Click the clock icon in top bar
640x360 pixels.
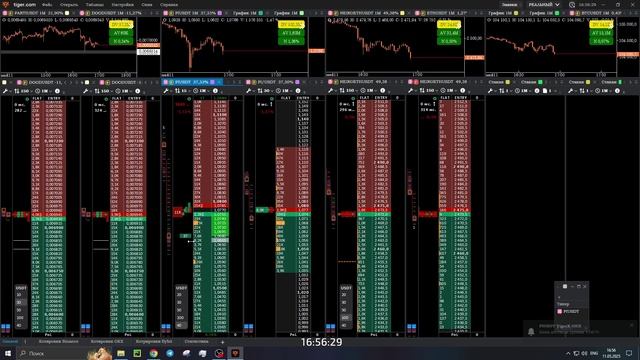pos(572,4)
